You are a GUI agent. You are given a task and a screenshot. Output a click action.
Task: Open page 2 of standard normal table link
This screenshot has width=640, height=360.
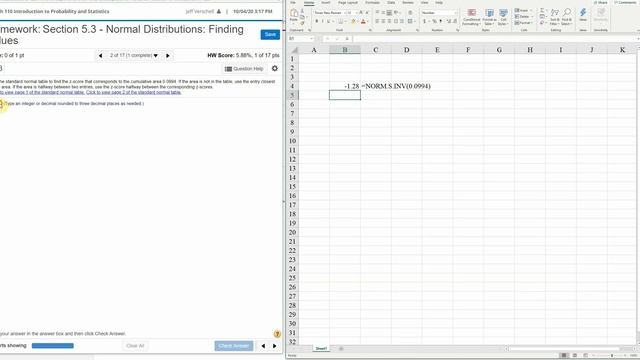133,92
